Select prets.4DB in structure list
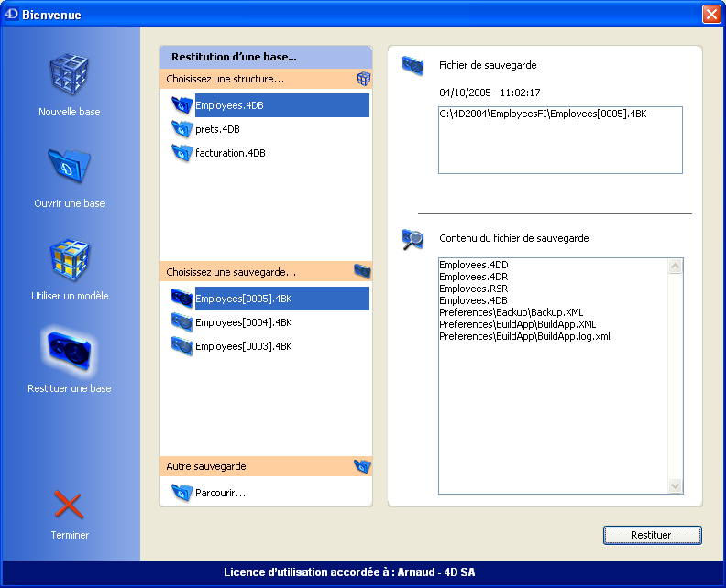 click(x=217, y=129)
